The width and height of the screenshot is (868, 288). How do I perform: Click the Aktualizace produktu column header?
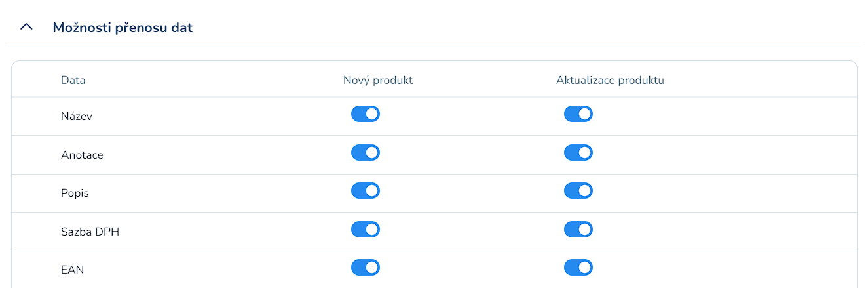click(x=611, y=80)
